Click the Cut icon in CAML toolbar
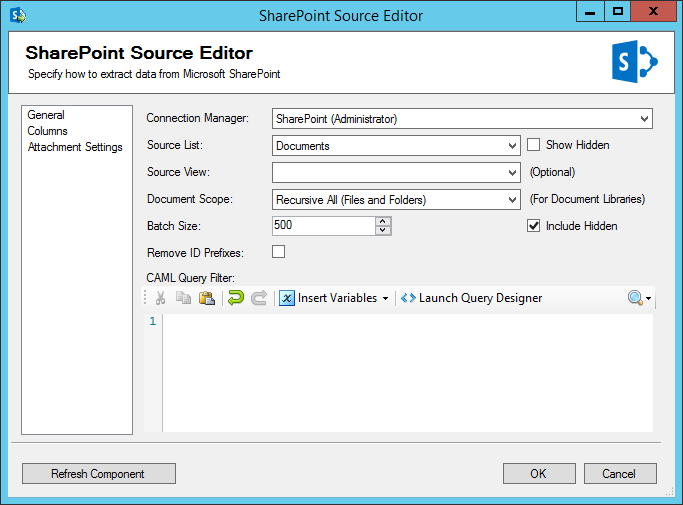683x505 pixels. (160, 298)
